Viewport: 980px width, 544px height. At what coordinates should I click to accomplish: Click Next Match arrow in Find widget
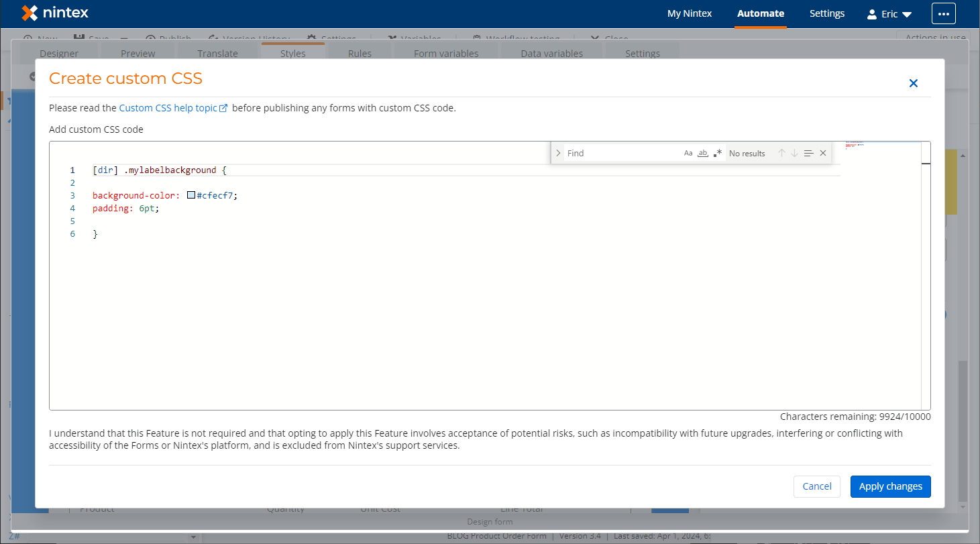pos(794,153)
